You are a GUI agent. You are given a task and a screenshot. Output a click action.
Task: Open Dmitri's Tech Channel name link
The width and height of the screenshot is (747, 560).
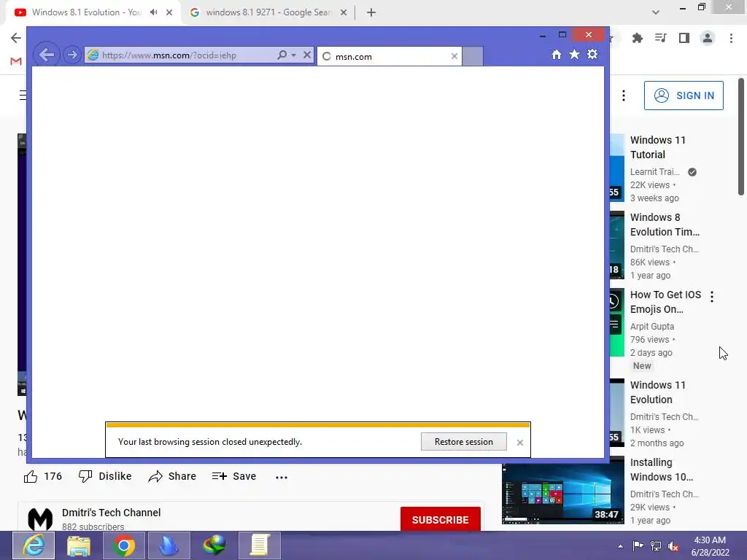[x=111, y=513]
